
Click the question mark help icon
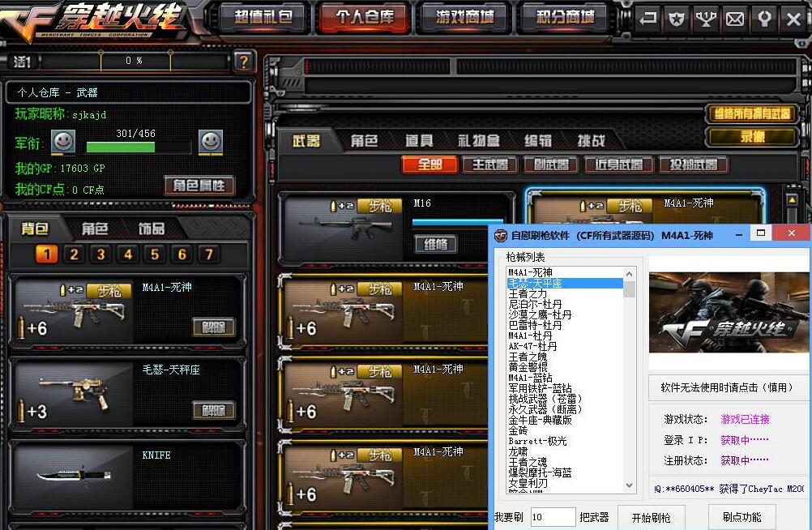click(x=243, y=62)
